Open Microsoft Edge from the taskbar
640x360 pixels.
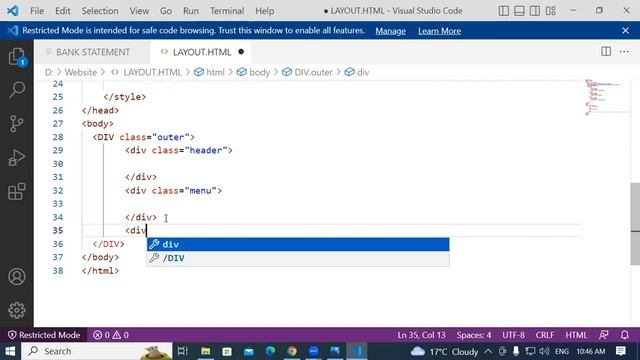(270, 351)
